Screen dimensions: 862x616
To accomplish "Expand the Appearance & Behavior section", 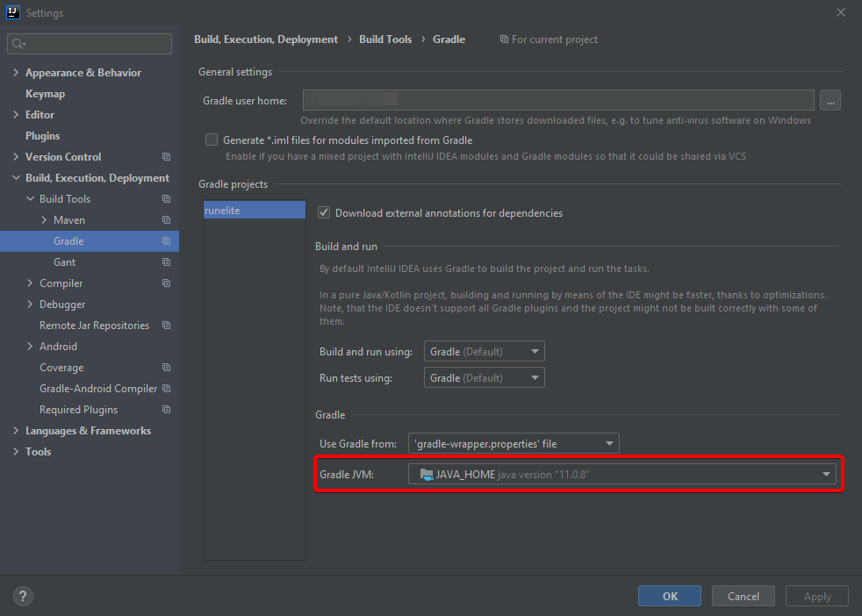I will [16, 73].
